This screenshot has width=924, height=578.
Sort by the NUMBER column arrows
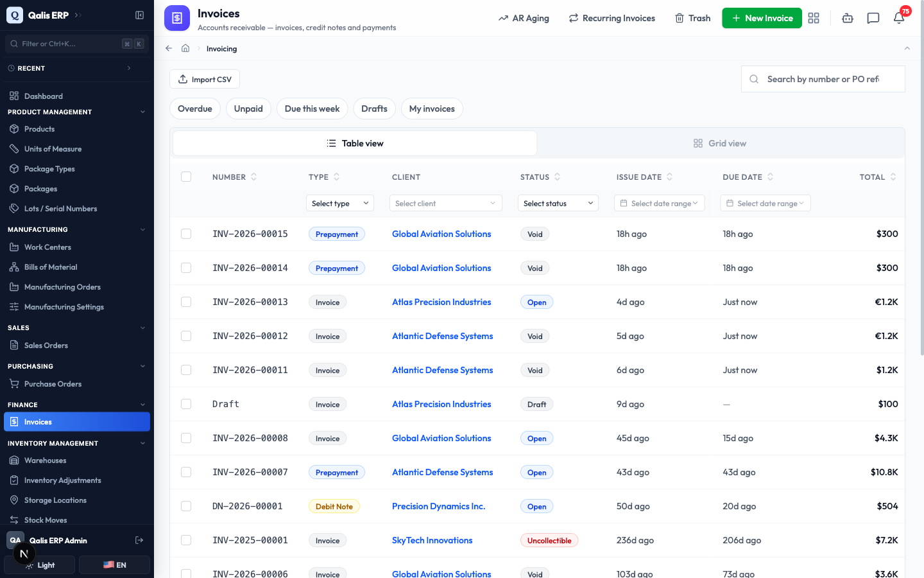coord(253,177)
